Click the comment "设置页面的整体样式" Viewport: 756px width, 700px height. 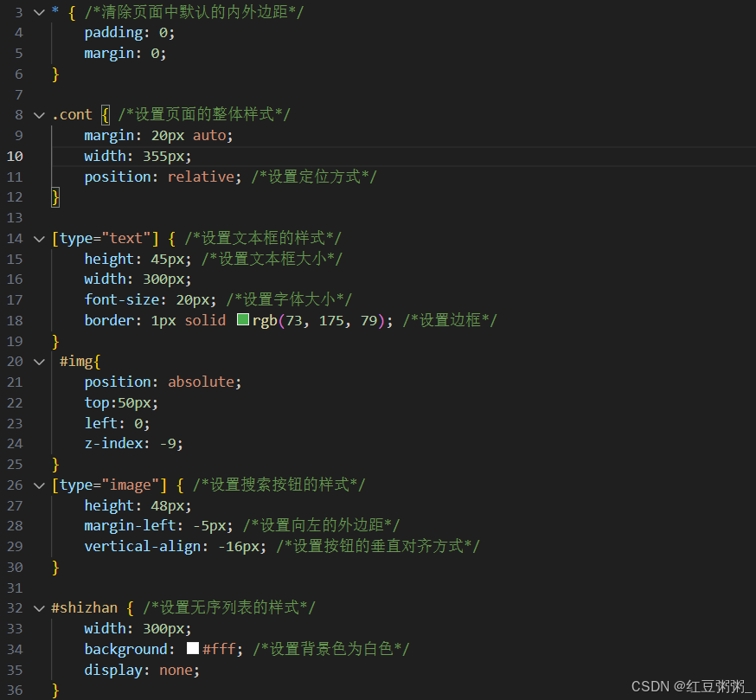pyautogui.click(x=204, y=114)
